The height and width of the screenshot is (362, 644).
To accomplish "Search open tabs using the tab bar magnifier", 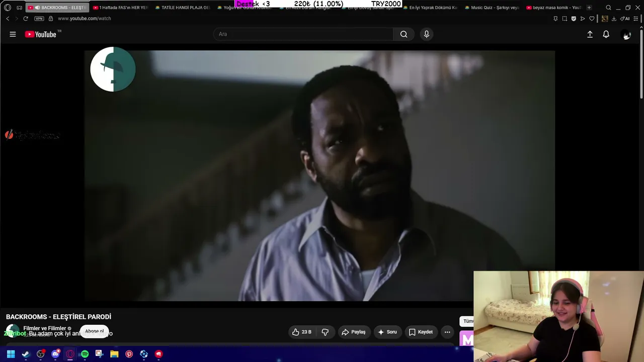I will tap(608, 8).
